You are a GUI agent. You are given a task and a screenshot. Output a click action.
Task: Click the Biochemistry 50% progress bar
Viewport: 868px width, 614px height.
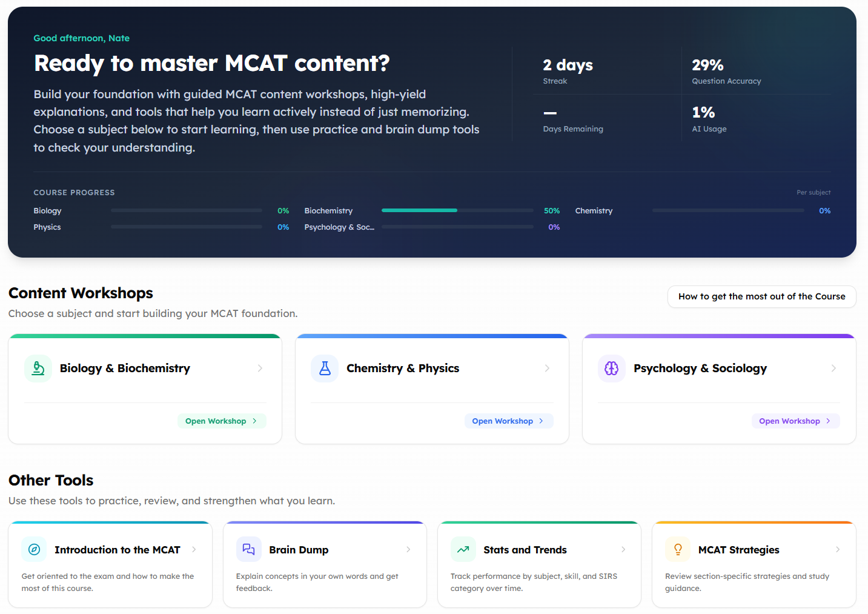tap(457, 210)
